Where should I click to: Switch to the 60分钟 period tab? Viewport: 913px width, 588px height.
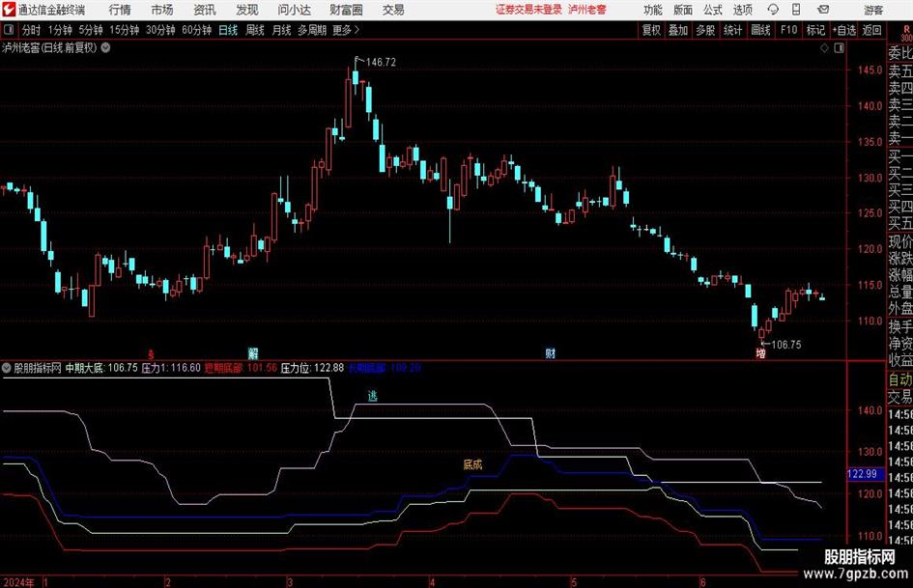coord(196,30)
